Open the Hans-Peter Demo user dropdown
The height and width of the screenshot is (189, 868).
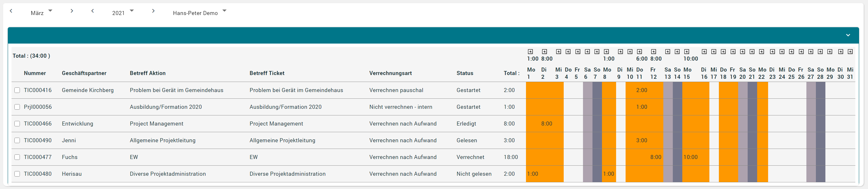[200, 12]
